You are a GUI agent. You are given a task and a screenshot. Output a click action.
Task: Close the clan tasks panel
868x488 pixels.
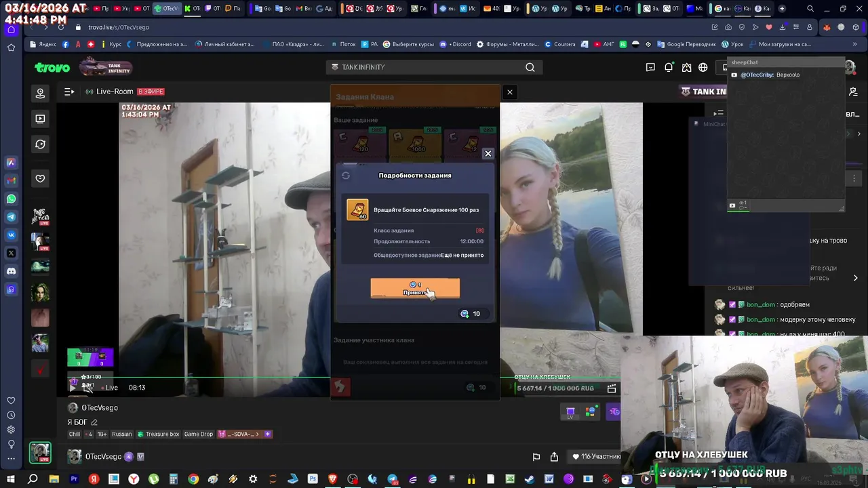click(510, 92)
